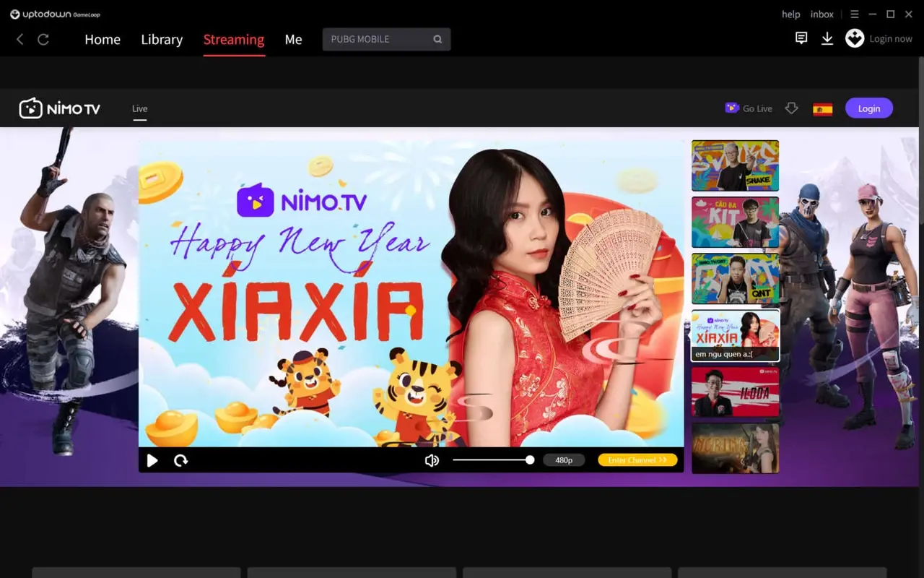Screen dimensions: 924x578
Task: Mute the stream with the speaker icon
Action: point(432,460)
